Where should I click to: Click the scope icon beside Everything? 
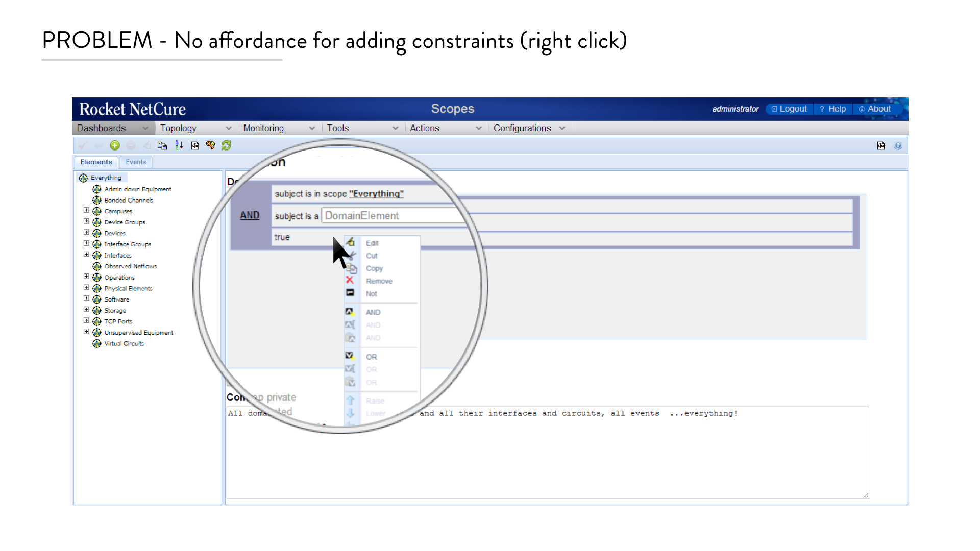click(x=83, y=178)
